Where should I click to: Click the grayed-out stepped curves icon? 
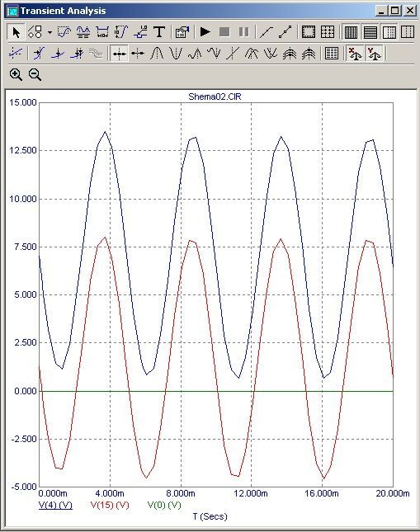click(x=96, y=54)
